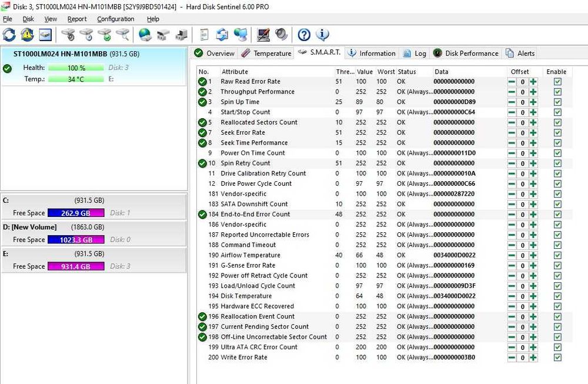Open the Alerts tab
The height and width of the screenshot is (384, 588).
click(x=520, y=54)
